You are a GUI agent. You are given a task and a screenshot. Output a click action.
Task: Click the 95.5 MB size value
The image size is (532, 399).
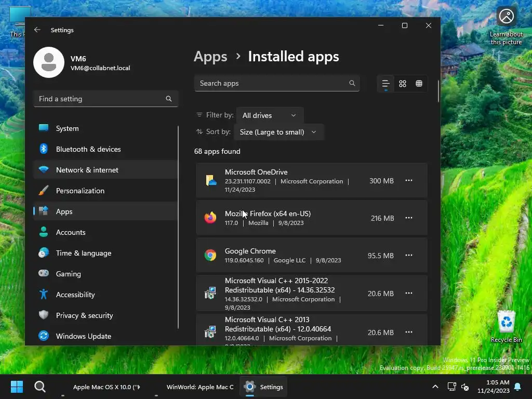pyautogui.click(x=381, y=256)
